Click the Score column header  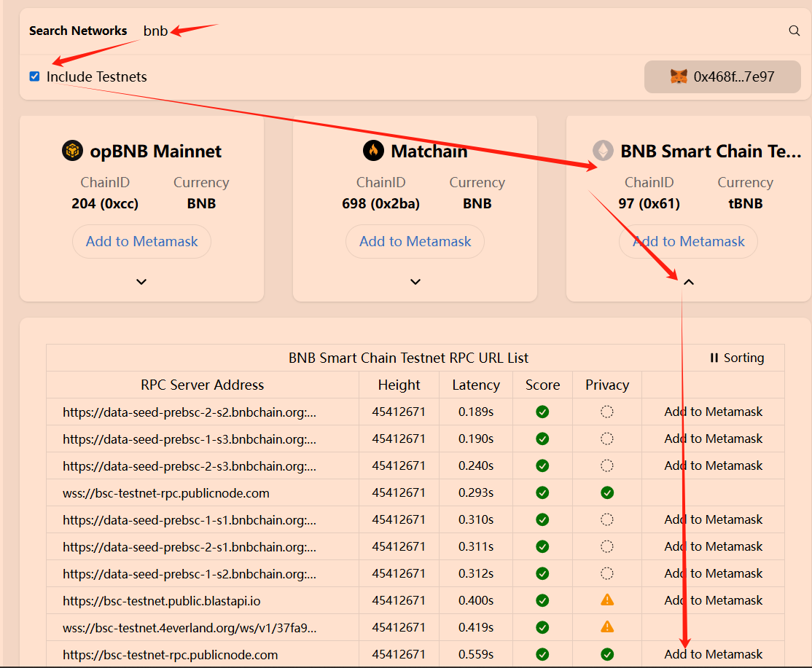coord(542,385)
